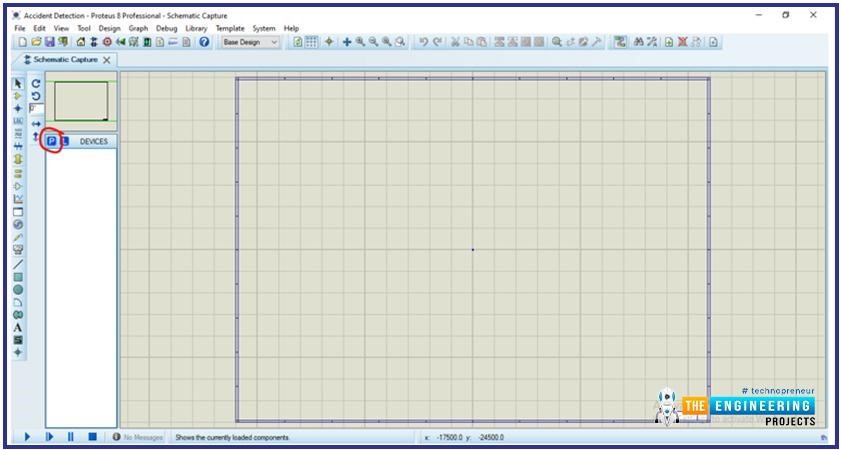Toggle the Wire Autorouter icon
Screen dimensions: 842x450
click(x=620, y=42)
